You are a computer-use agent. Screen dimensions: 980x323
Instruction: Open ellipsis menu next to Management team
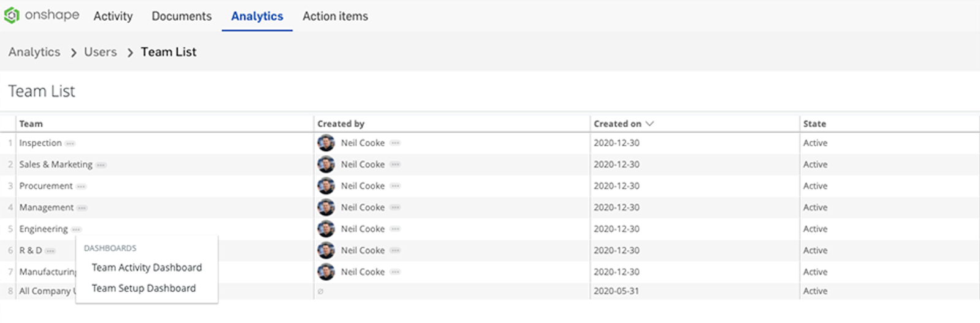point(82,208)
